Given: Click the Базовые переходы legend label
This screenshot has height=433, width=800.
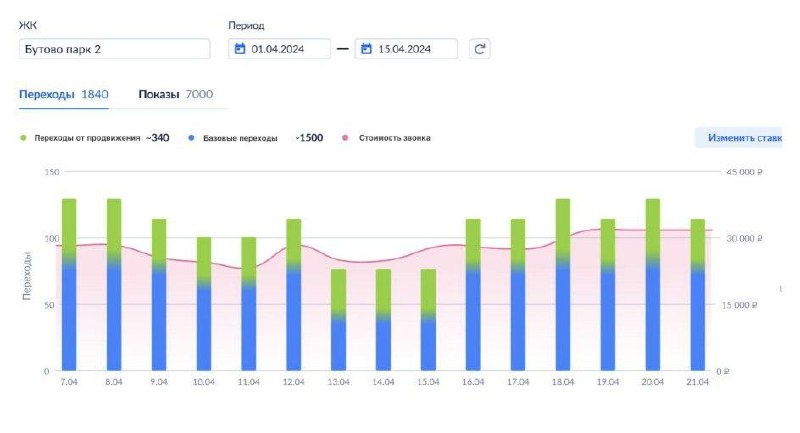Looking at the screenshot, I should pos(240,138).
